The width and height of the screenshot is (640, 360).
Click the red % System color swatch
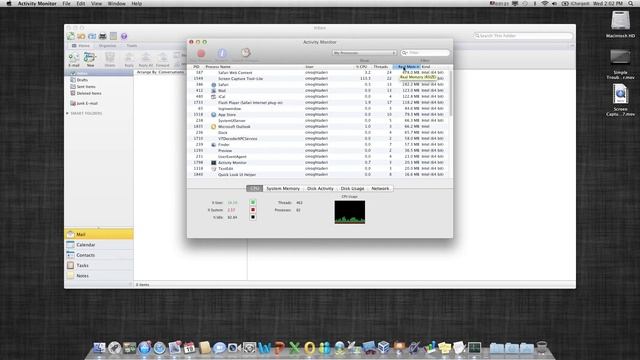[253, 210]
